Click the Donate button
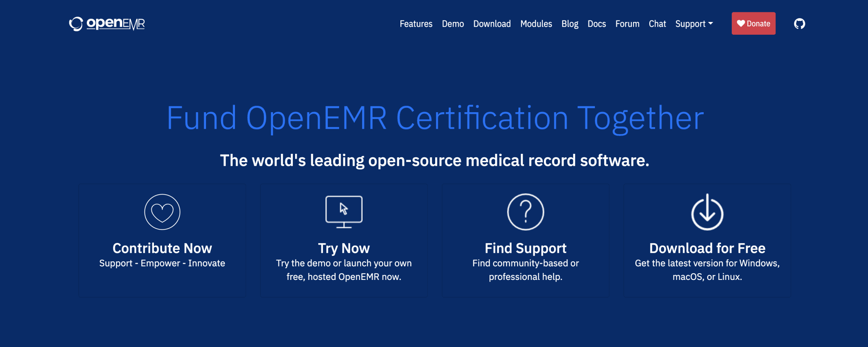The image size is (868, 347). click(x=753, y=23)
